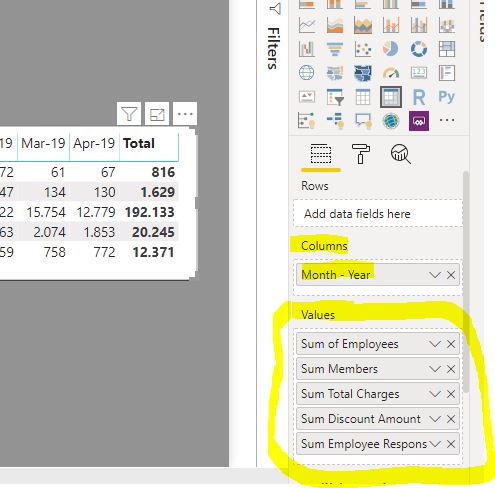Pick the Line and stacked column chart
Viewport: 495px width, 488px height.
click(x=391, y=25)
